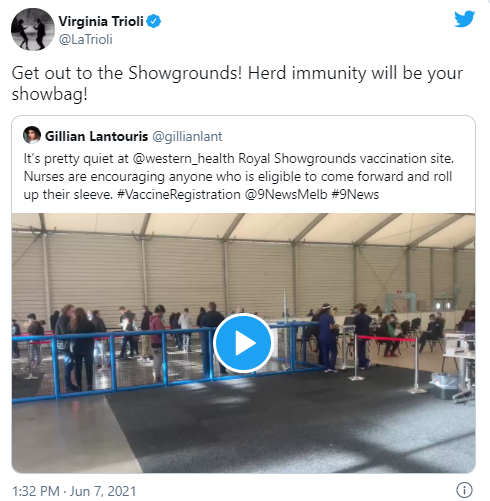The image size is (490, 501).
Task: Open the @LaTrioli handle
Action: point(86,39)
